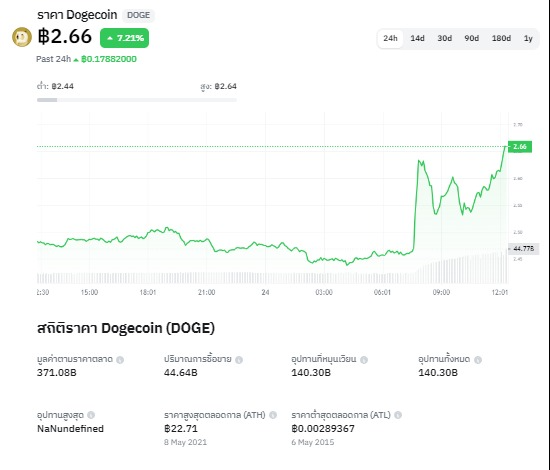Click the all-time high ฿22.71 value
Viewport: 550px width, 470px height.
point(181,429)
